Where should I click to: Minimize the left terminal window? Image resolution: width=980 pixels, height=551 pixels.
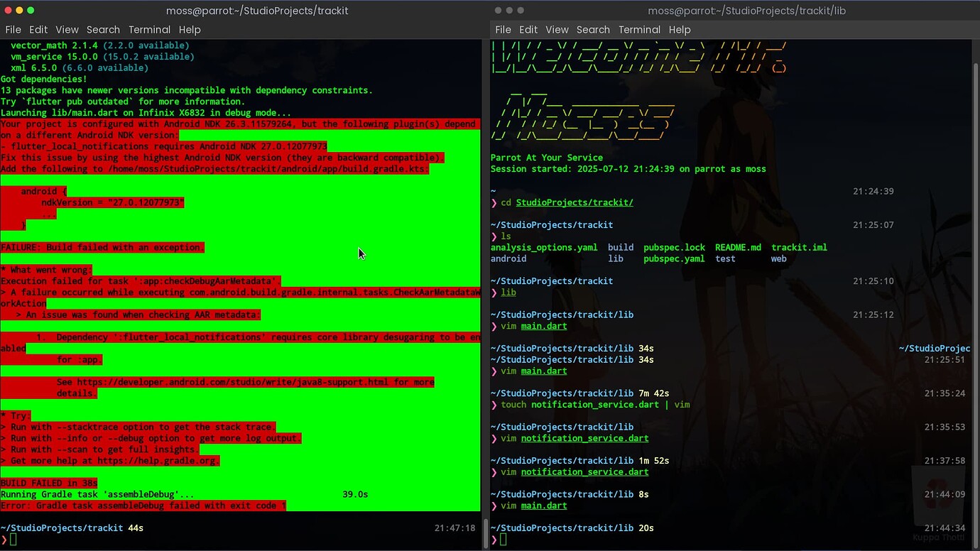pyautogui.click(x=19, y=11)
